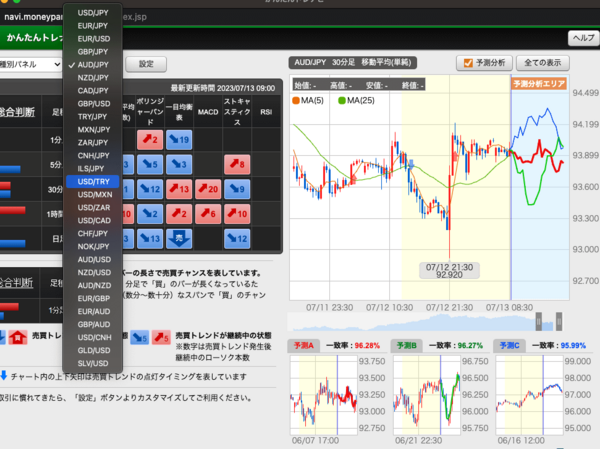Image resolution: width=600 pixels, height=449 pixels.
Task: Click the chart range slider handle
Action: (x=539, y=321)
